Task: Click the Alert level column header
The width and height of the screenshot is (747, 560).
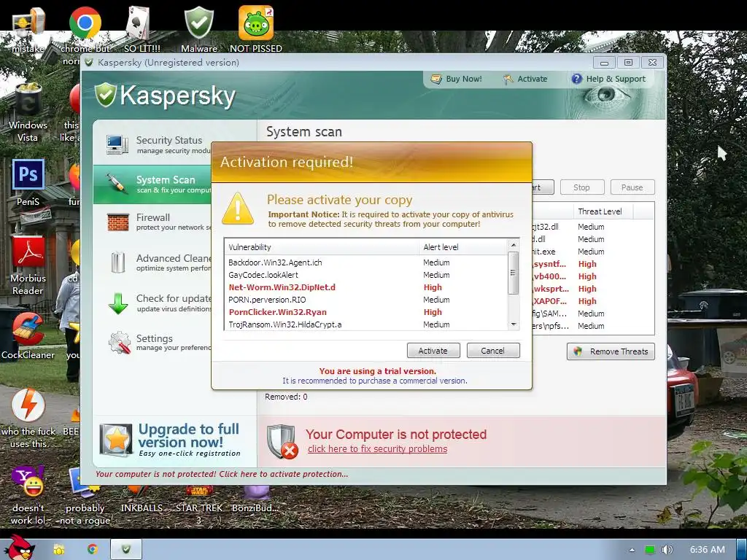Action: tap(463, 247)
